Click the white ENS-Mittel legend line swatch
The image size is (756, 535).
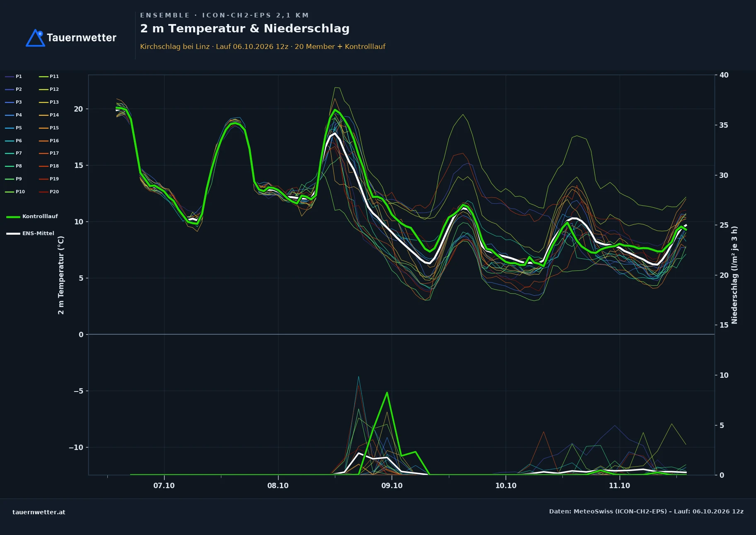click(x=13, y=233)
